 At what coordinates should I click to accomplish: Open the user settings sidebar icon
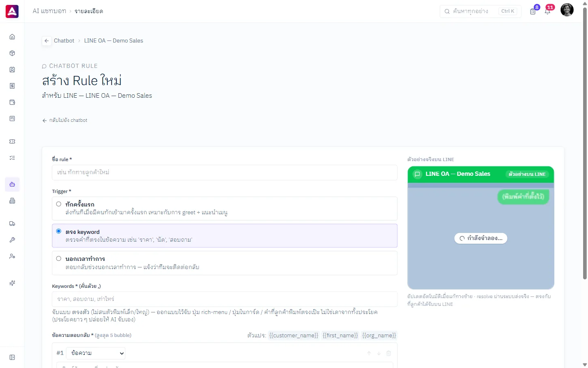tap(12, 256)
